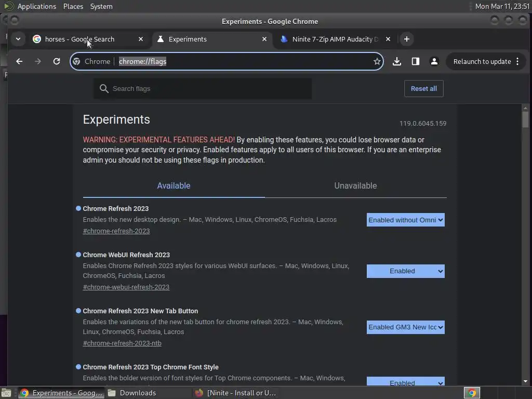Click the Chrome WebUI Refresh 2023 flag title
This screenshot has height=399, width=532.
coord(126,255)
